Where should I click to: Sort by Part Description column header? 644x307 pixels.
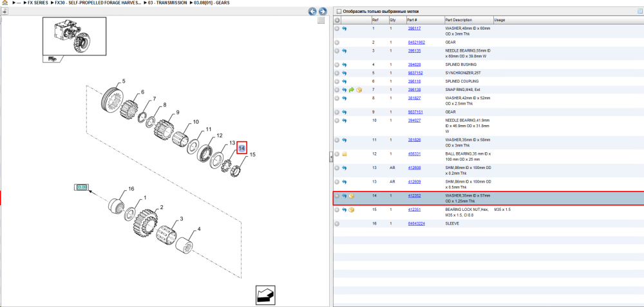468,20
